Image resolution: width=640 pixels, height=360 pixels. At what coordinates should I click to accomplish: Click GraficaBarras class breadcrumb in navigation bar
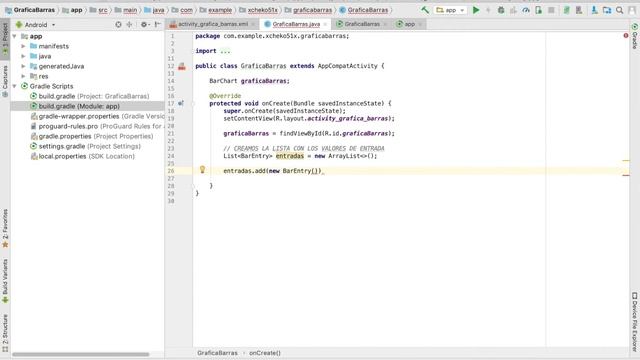364,10
